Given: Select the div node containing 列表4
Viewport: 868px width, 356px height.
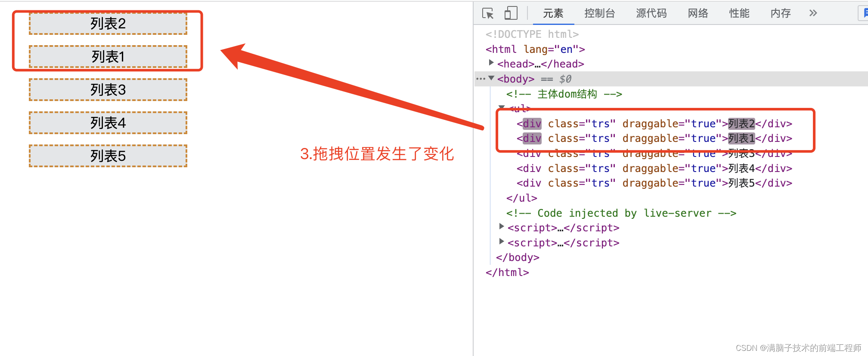Looking at the screenshot, I should 654,168.
